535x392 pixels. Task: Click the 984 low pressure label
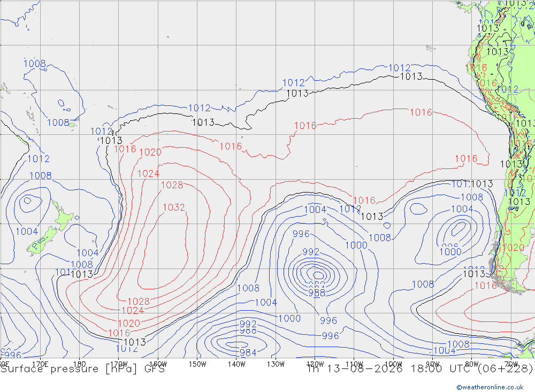(248, 353)
